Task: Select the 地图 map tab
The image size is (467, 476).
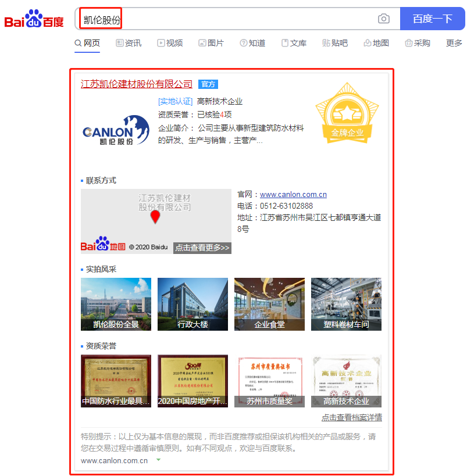Action: tap(376, 43)
